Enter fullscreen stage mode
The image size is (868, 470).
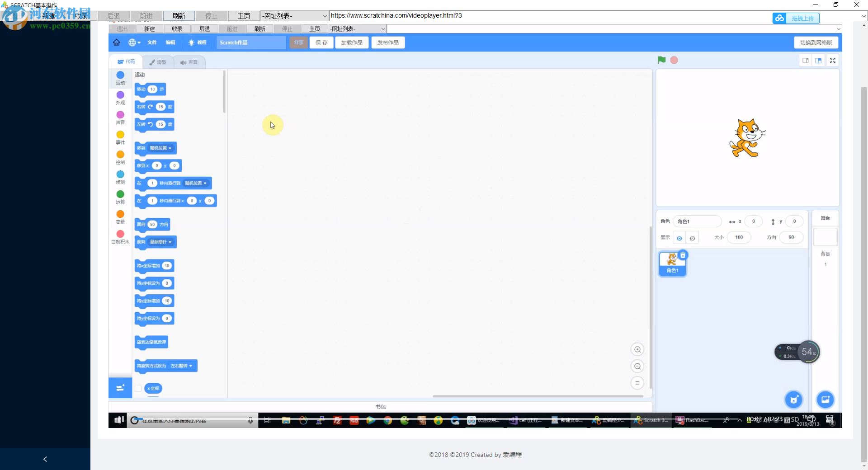833,61
